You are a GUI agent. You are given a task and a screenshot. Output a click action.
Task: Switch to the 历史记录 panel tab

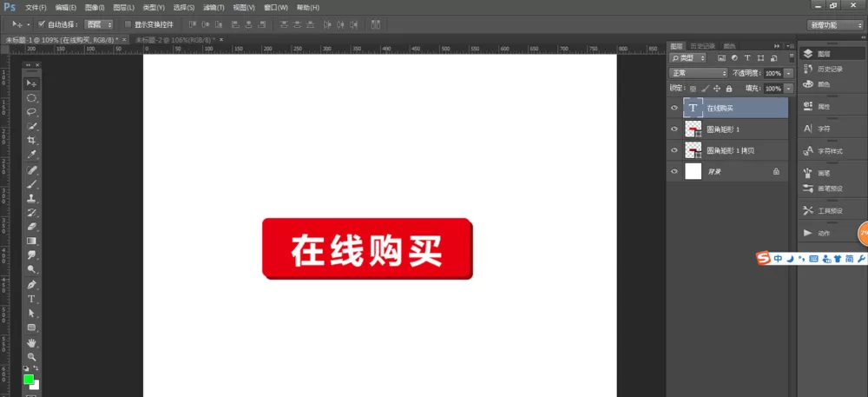point(702,46)
